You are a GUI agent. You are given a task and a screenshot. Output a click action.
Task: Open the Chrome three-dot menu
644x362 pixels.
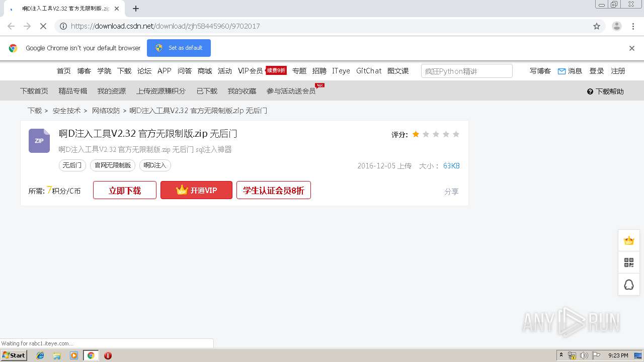click(633, 26)
